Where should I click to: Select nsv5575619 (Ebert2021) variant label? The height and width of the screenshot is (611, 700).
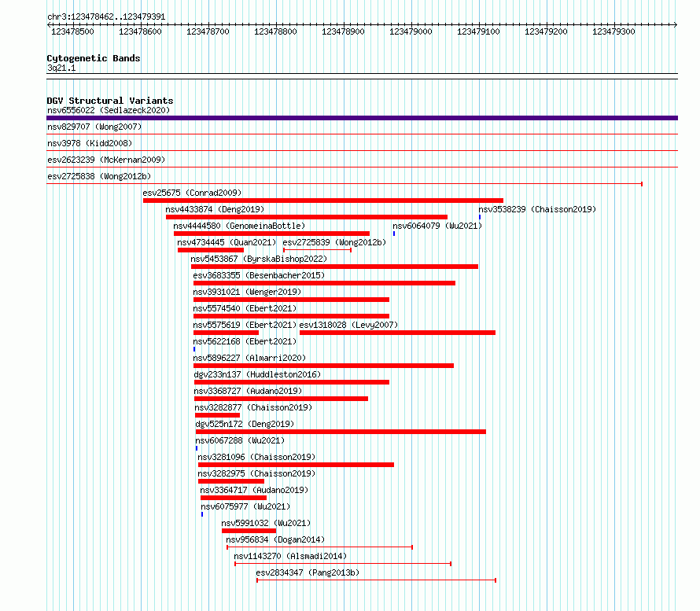point(245,325)
